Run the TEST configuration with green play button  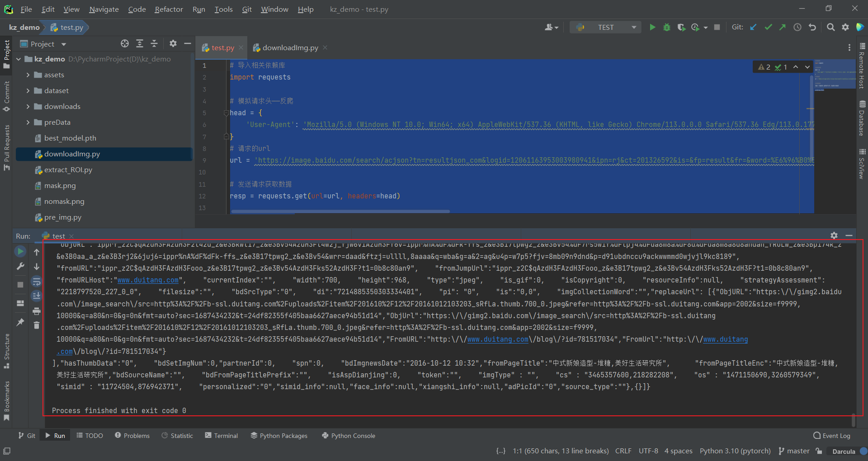(652, 27)
